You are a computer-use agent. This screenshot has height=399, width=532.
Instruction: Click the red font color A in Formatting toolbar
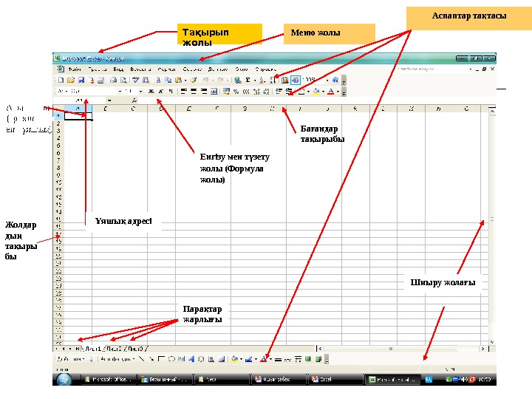click(x=331, y=92)
